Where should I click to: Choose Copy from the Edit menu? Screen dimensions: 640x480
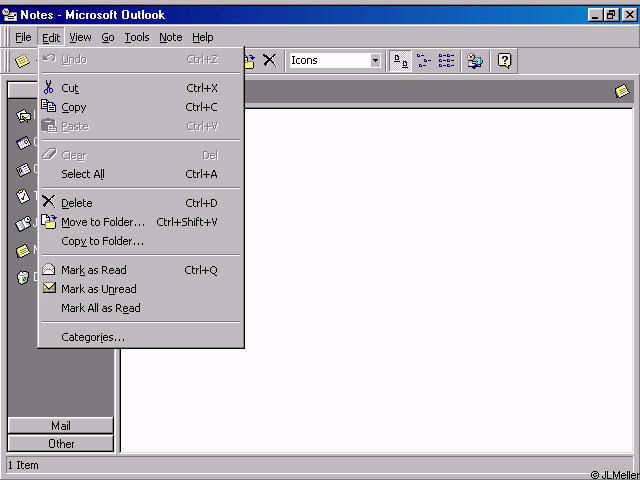pos(141,107)
